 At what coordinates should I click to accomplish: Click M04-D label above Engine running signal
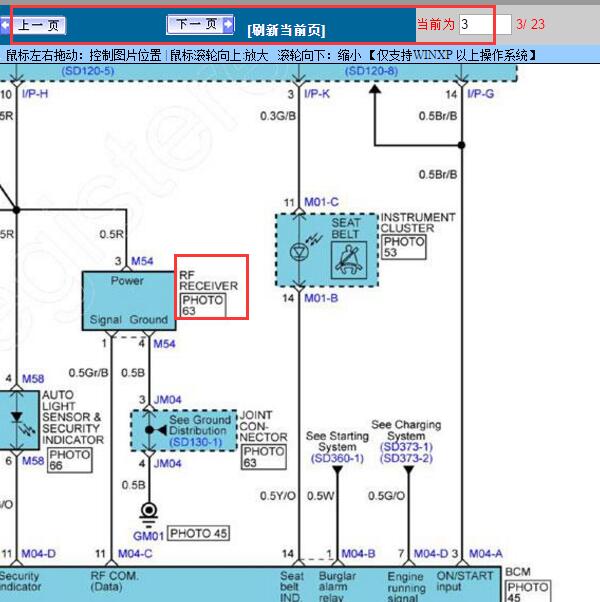pos(431,554)
